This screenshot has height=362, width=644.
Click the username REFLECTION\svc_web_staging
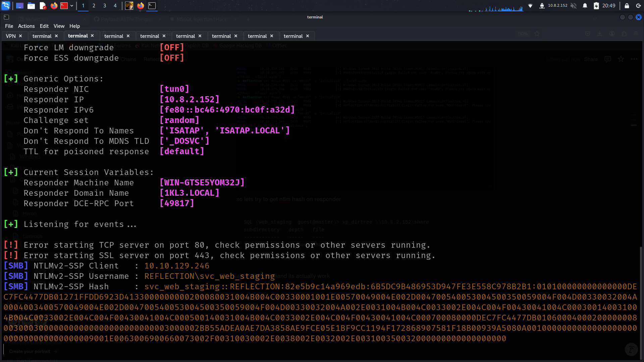tap(210, 276)
